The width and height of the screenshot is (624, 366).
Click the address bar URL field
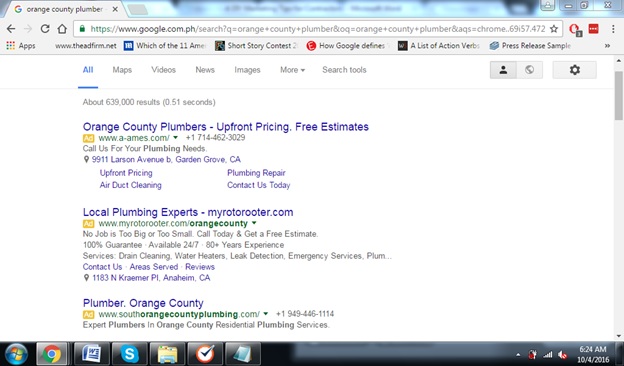point(312,29)
